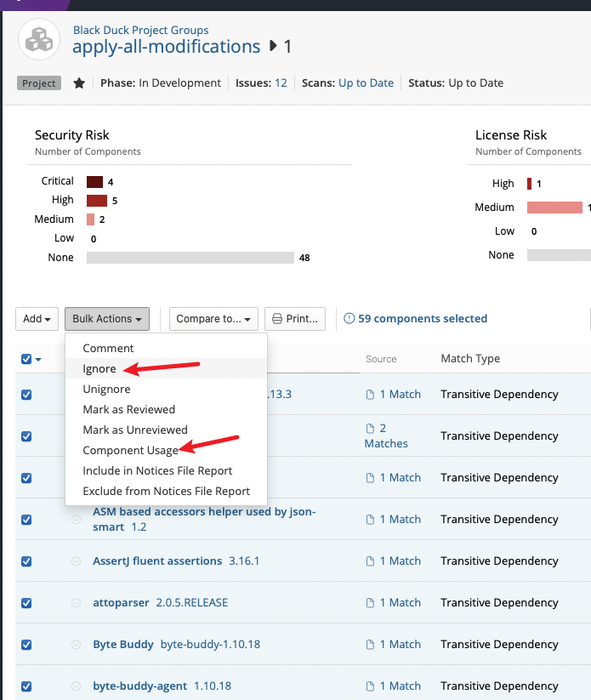Open the attoparser component link
Image resolution: width=591 pixels, height=700 pixels.
[x=121, y=603]
